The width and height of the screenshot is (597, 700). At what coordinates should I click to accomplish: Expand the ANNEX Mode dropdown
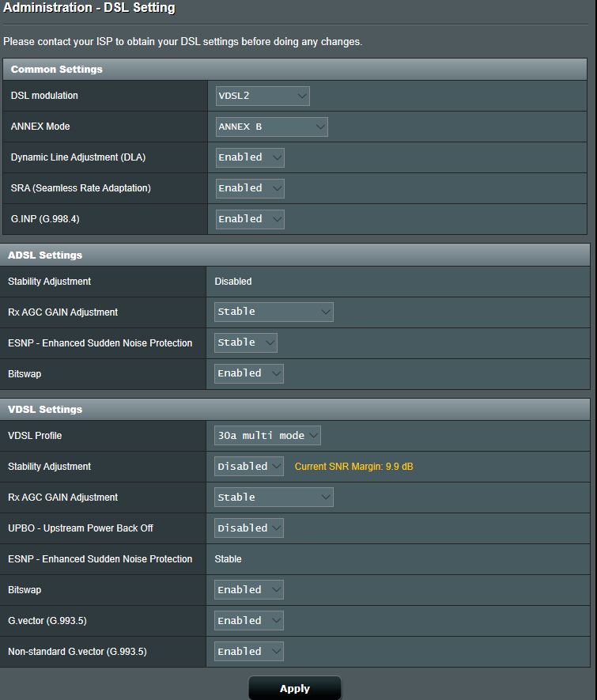click(271, 127)
